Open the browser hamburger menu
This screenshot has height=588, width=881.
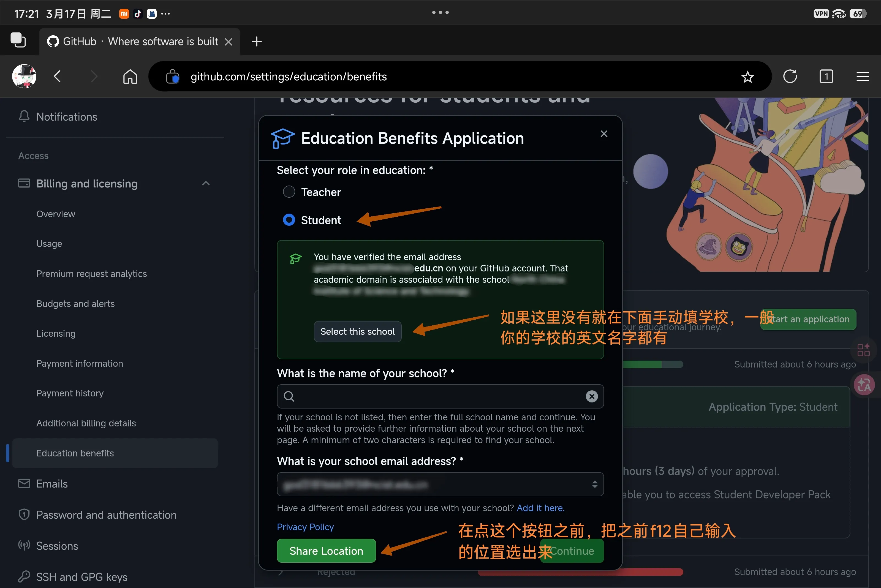click(863, 77)
